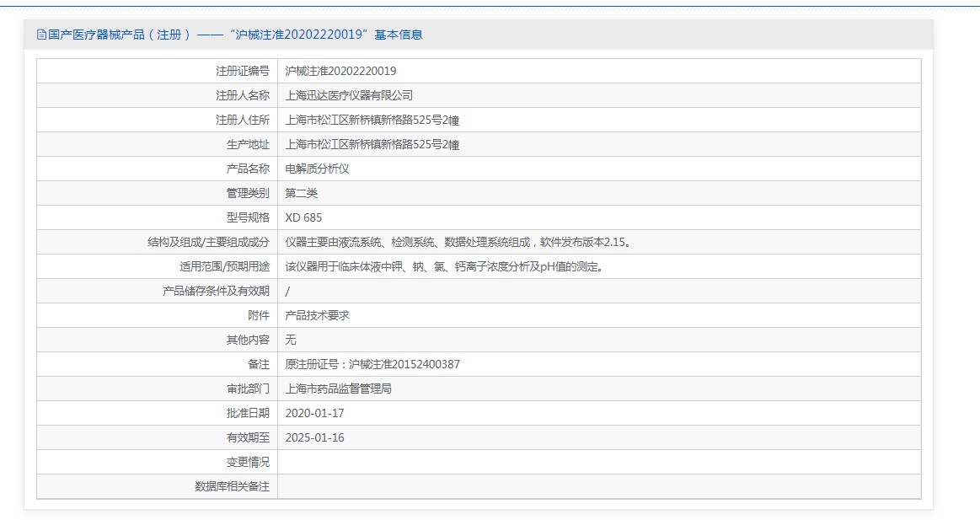Click the 其他内容 value 无
Screen dimensions: 980x520
pyautogui.click(x=291, y=340)
